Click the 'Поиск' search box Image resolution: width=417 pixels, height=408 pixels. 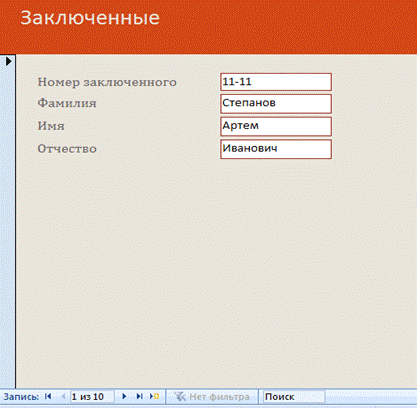[x=294, y=397]
